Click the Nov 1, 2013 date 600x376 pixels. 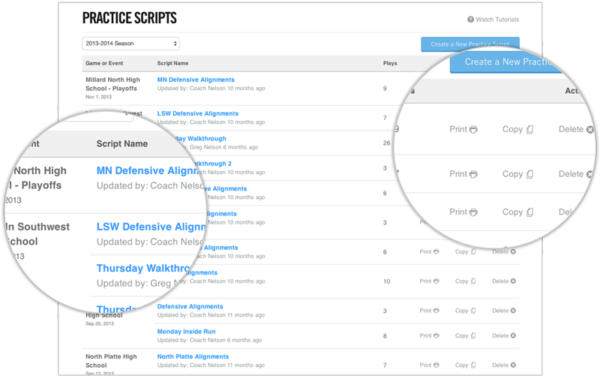pyautogui.click(x=98, y=97)
